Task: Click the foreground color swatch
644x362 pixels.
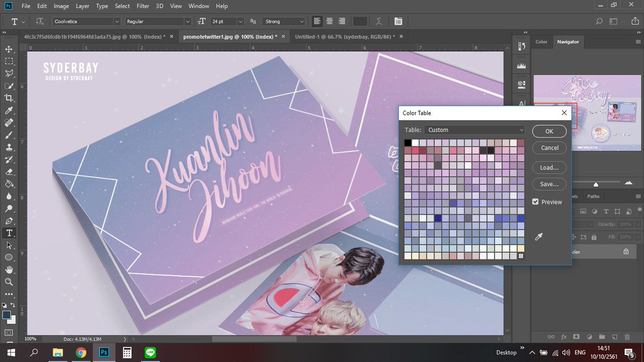Action: point(6,315)
